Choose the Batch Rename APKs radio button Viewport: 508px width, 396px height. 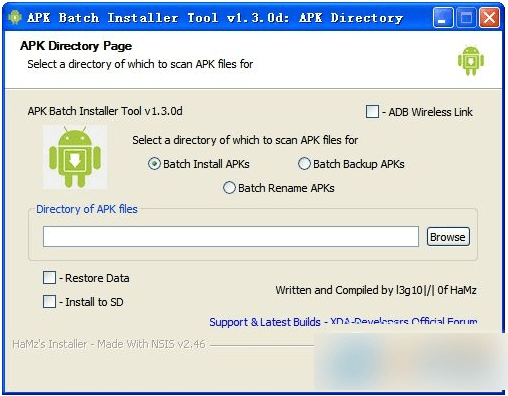[x=229, y=188]
